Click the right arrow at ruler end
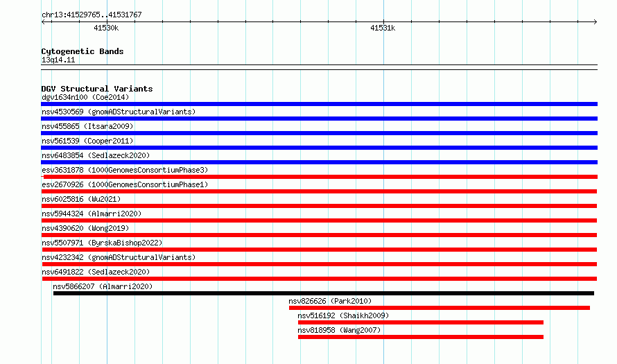 pos(595,22)
